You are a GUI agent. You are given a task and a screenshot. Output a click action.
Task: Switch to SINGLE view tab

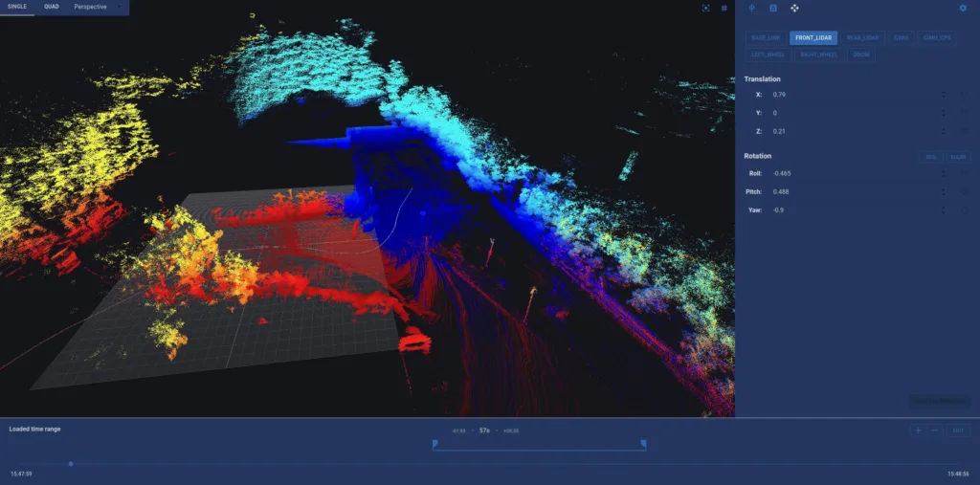pos(18,7)
